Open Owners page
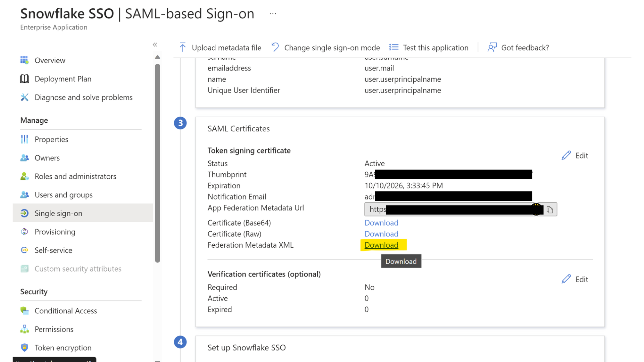Screen dimensions: 644x362 click(47, 158)
